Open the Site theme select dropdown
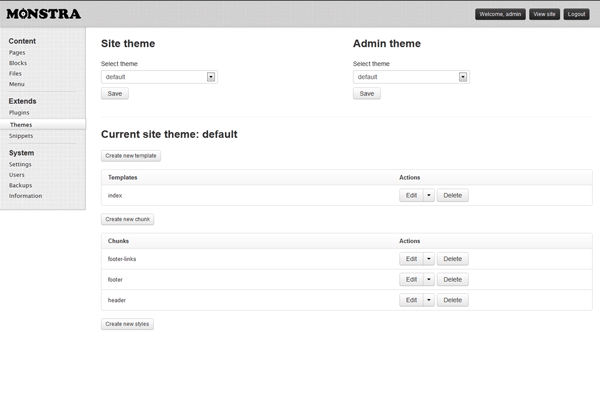The width and height of the screenshot is (600, 400). [x=159, y=76]
